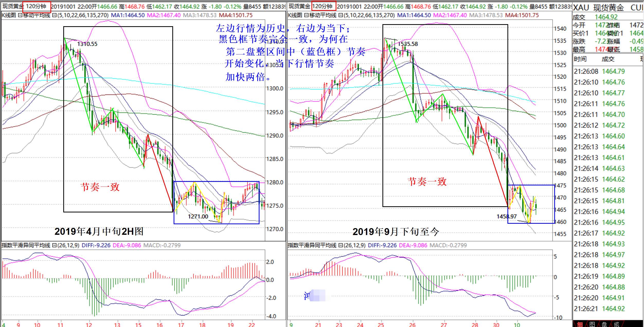Select tick row 21:26:08 1464.79

pos(599,71)
